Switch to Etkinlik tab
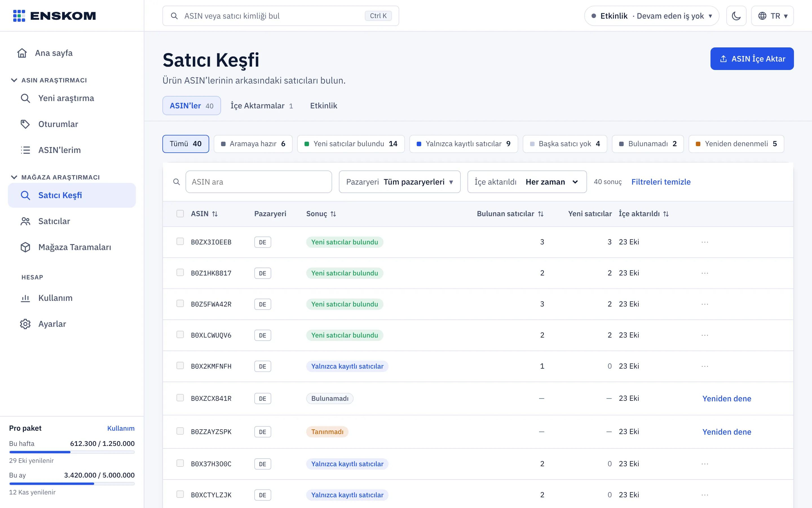The height and width of the screenshot is (508, 812). pyautogui.click(x=323, y=106)
